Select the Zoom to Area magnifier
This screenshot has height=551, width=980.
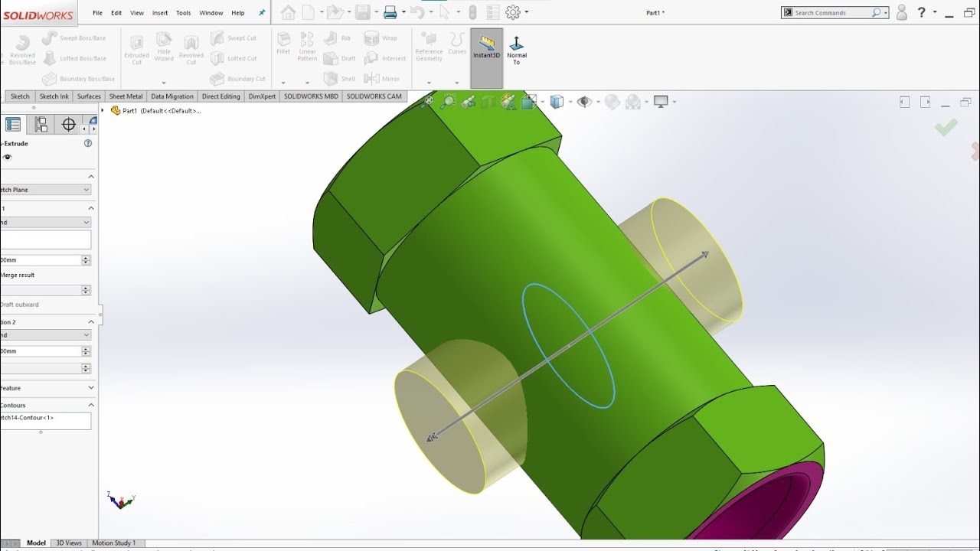click(449, 101)
